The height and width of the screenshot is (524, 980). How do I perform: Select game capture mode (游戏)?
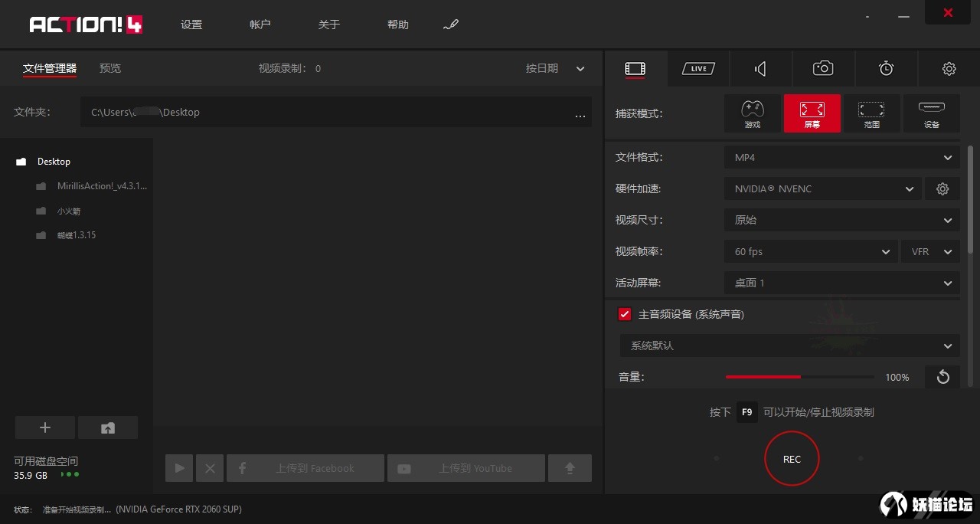pyautogui.click(x=753, y=113)
